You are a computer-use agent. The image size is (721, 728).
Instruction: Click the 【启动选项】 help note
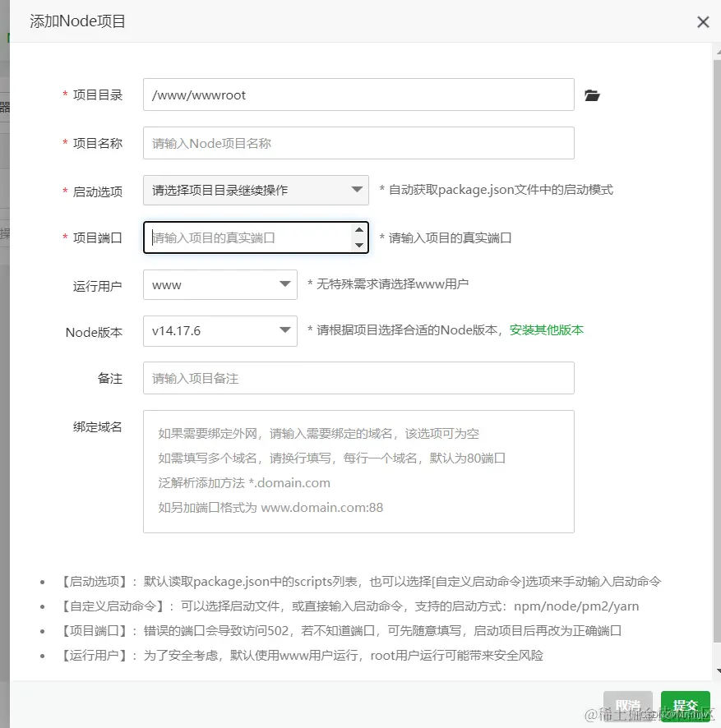click(x=360, y=581)
